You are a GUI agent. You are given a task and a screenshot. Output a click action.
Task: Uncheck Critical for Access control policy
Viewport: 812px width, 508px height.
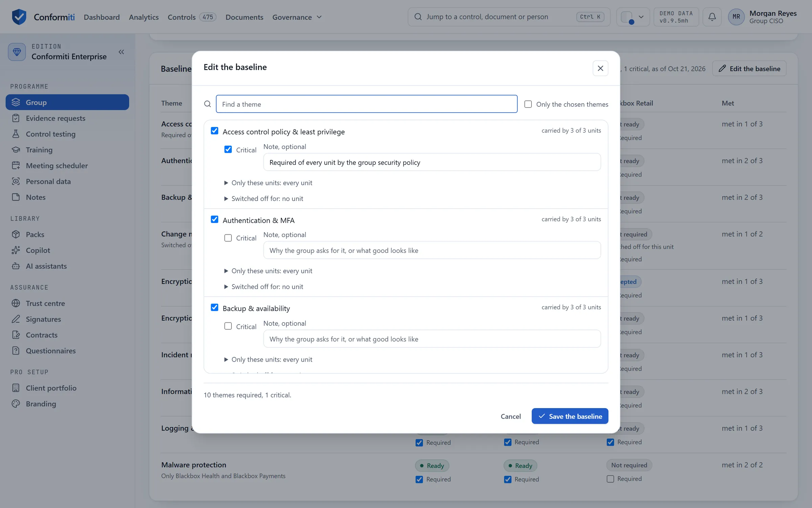(228, 149)
